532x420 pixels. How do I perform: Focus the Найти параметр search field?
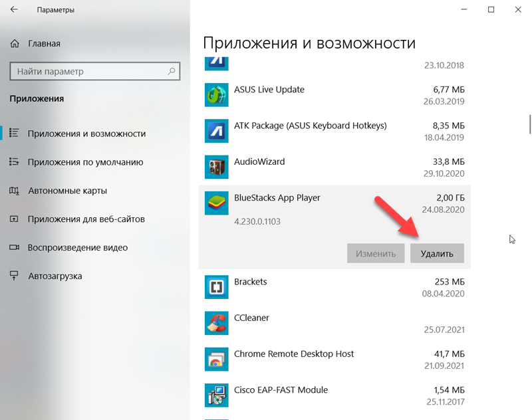(x=94, y=71)
